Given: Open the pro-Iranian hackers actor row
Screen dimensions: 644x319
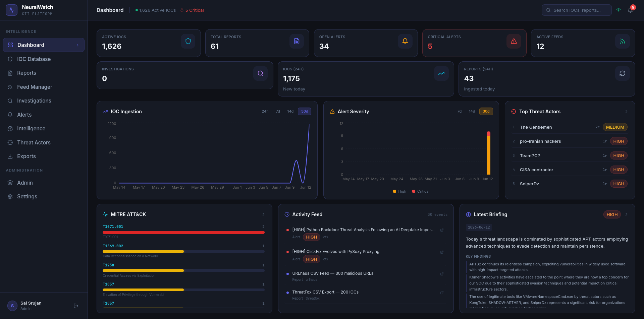Looking at the screenshot, I should [570, 141].
